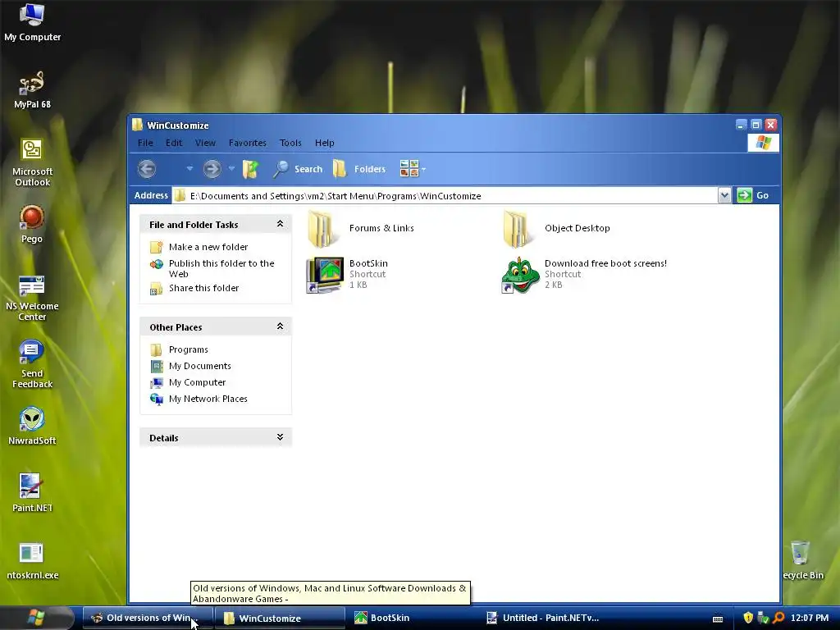
Task: Click the Go button
Action: 753,195
